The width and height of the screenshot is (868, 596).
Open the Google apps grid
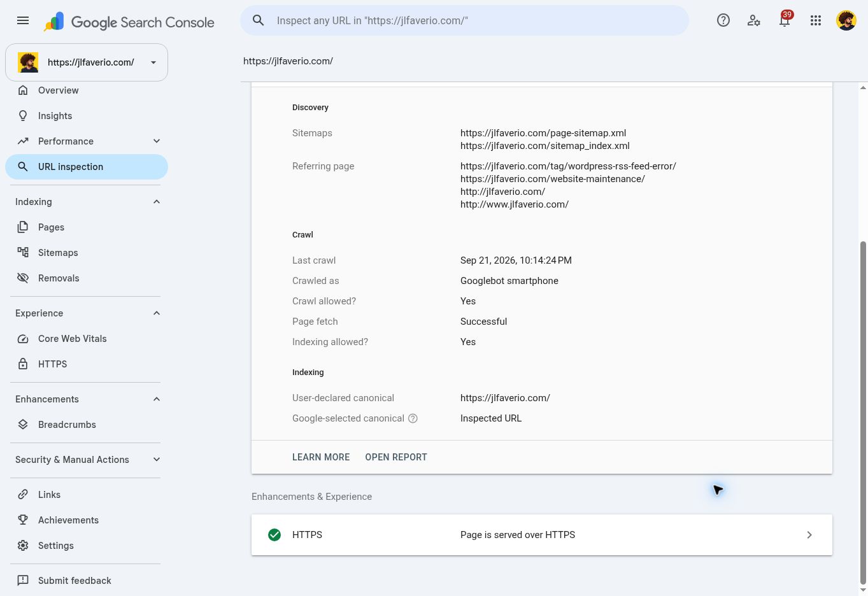[816, 20]
